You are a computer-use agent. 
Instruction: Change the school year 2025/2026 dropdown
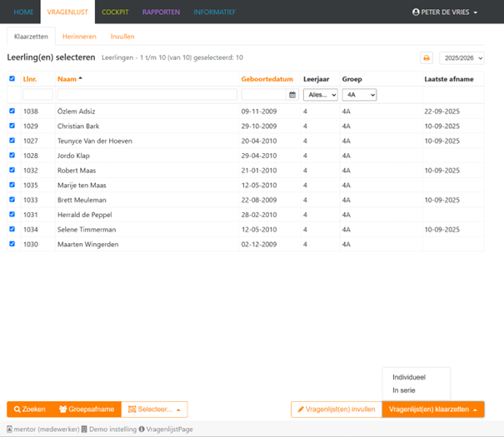[x=462, y=58]
